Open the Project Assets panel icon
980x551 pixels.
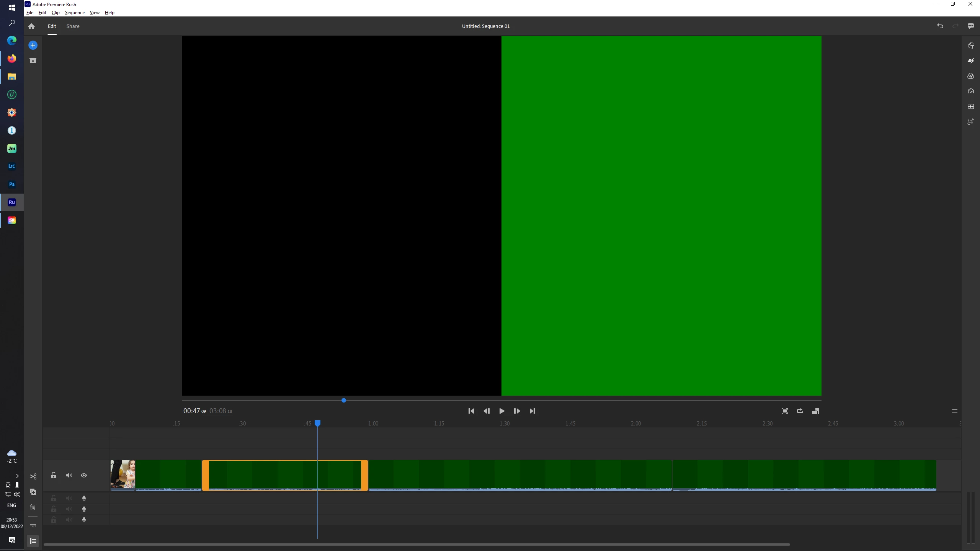point(33,60)
